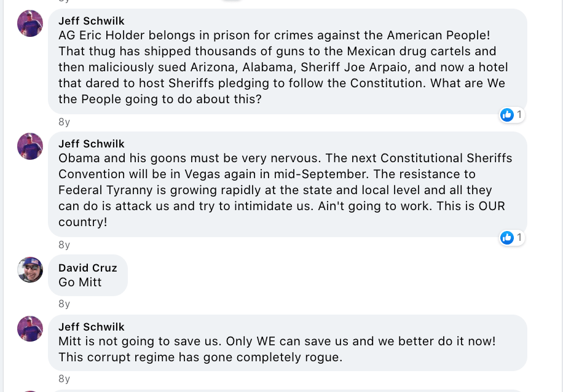The height and width of the screenshot is (392, 563).
Task: Click the "Mitt is not going to save us" comment
Action: pyautogui.click(x=277, y=348)
